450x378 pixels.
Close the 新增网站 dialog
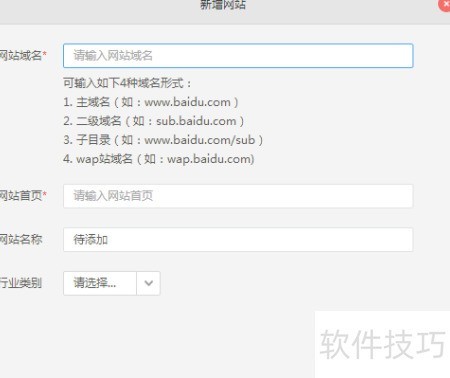pyautogui.click(x=444, y=5)
